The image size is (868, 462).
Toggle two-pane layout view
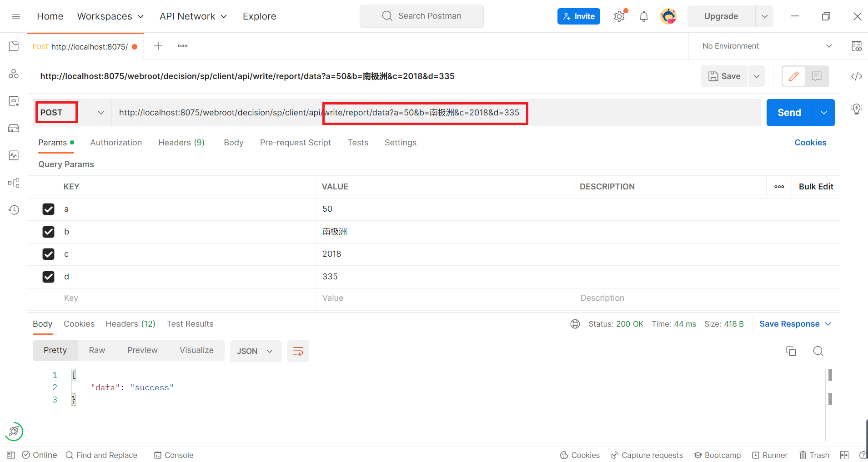point(845,455)
